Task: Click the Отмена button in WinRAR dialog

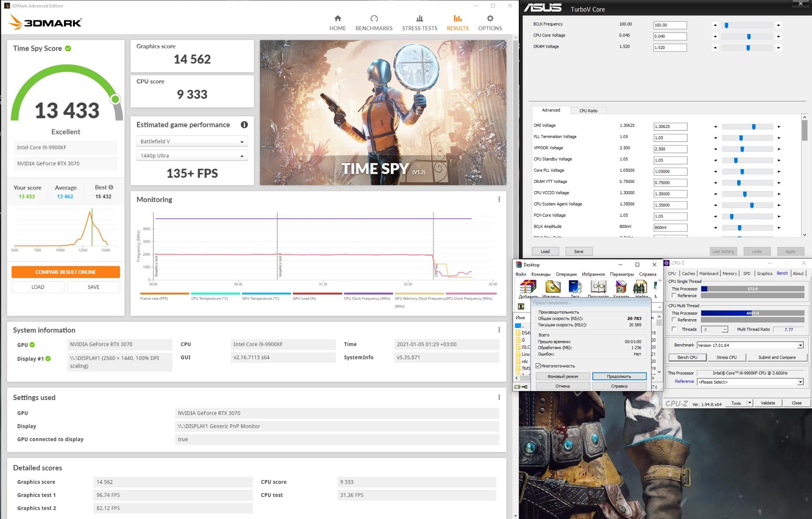Action: (x=563, y=386)
